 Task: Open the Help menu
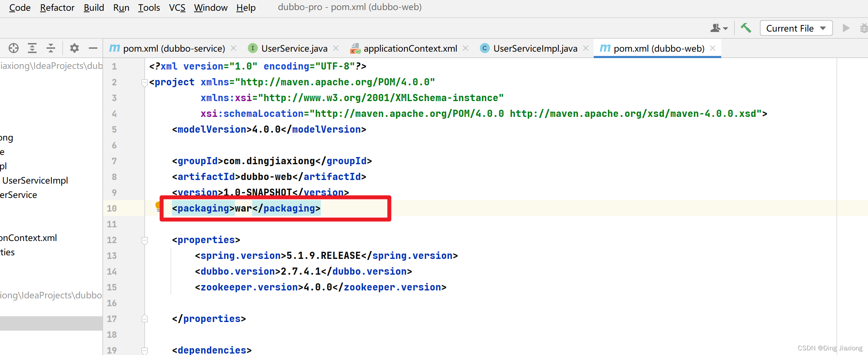[x=246, y=8]
